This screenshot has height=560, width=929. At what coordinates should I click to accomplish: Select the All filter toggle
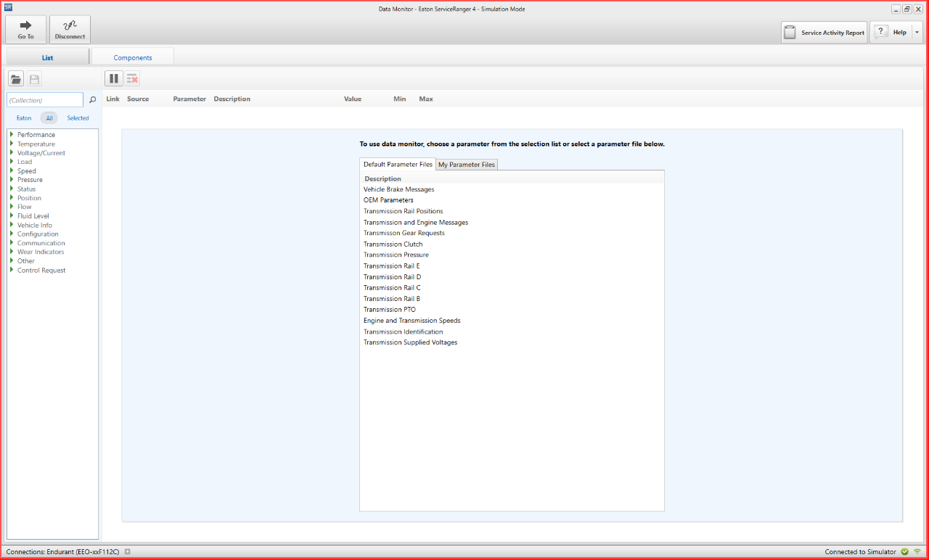[49, 118]
